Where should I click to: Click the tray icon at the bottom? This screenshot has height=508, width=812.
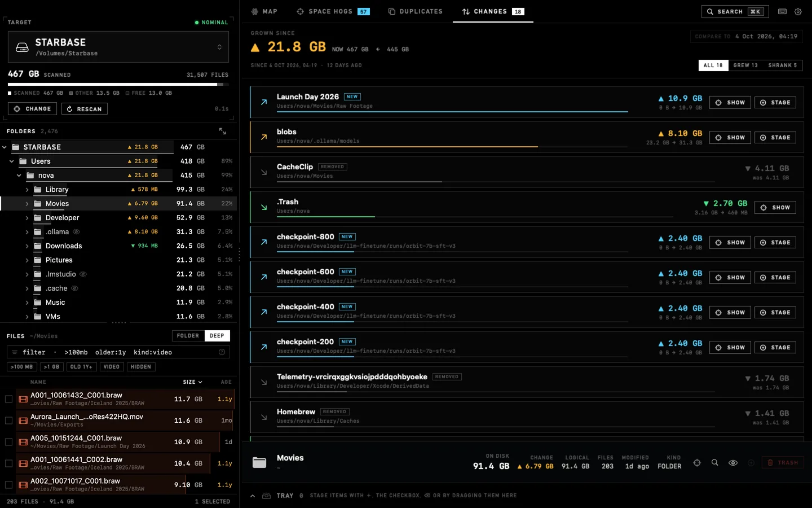(x=266, y=496)
